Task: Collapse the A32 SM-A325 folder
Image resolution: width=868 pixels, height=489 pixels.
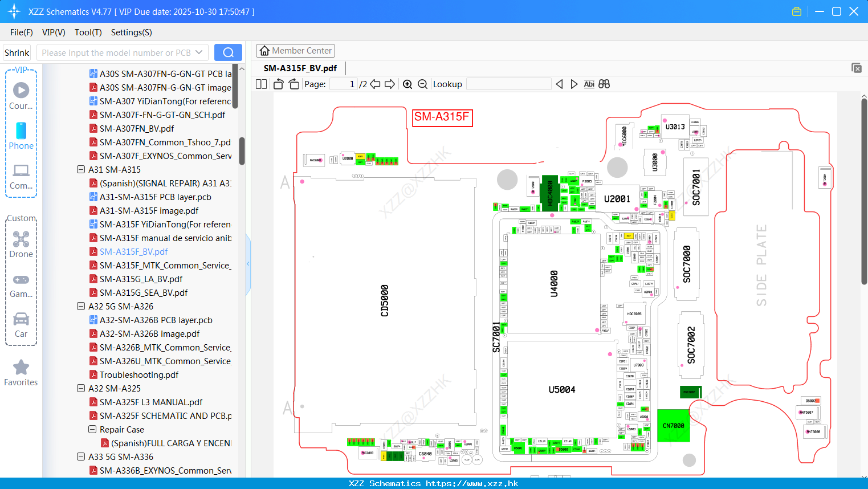Action: [x=81, y=389]
